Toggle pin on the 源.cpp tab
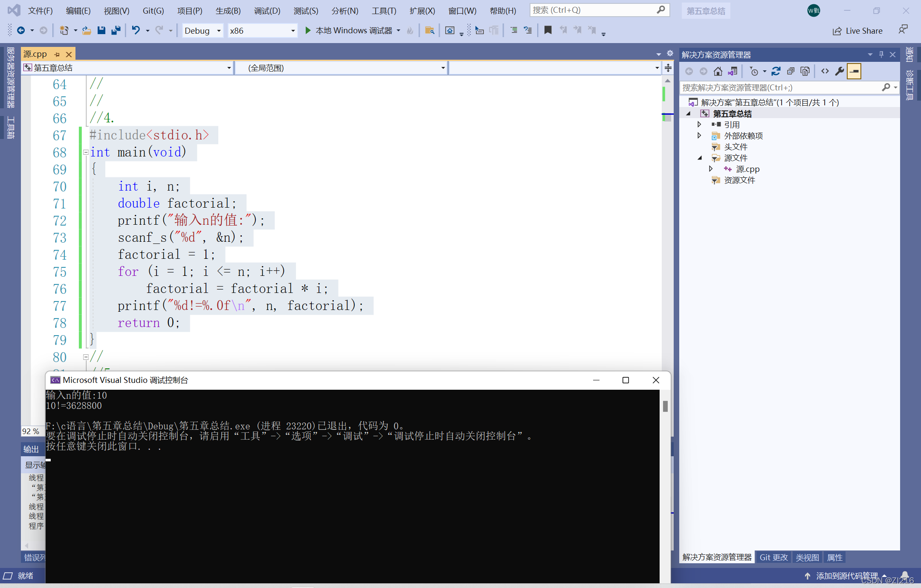Viewport: 921px width, 588px height. click(x=57, y=55)
